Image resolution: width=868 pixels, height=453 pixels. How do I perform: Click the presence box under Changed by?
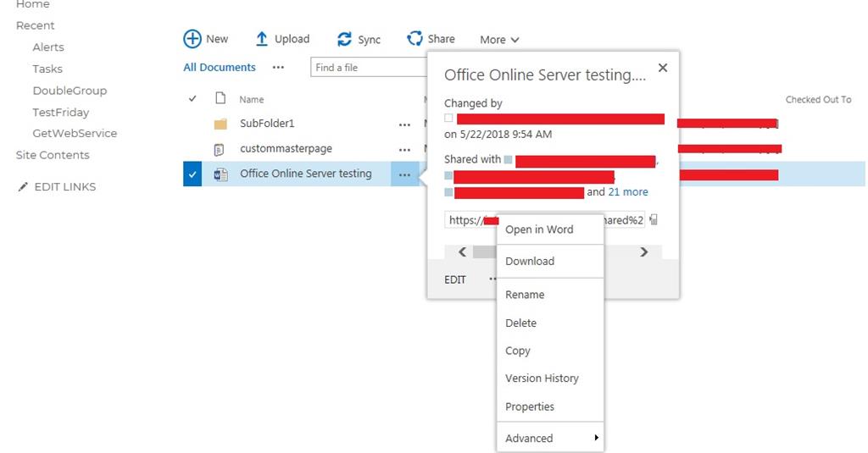click(448, 118)
